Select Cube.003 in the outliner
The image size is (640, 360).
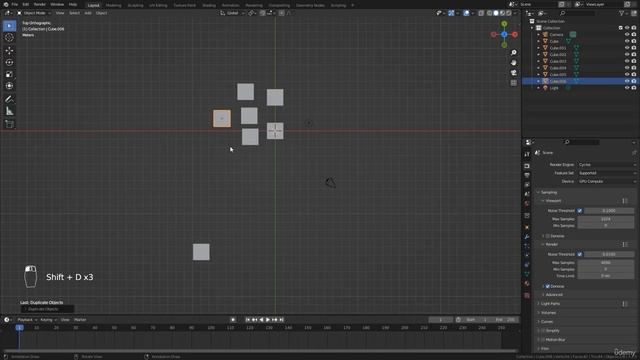(558, 61)
